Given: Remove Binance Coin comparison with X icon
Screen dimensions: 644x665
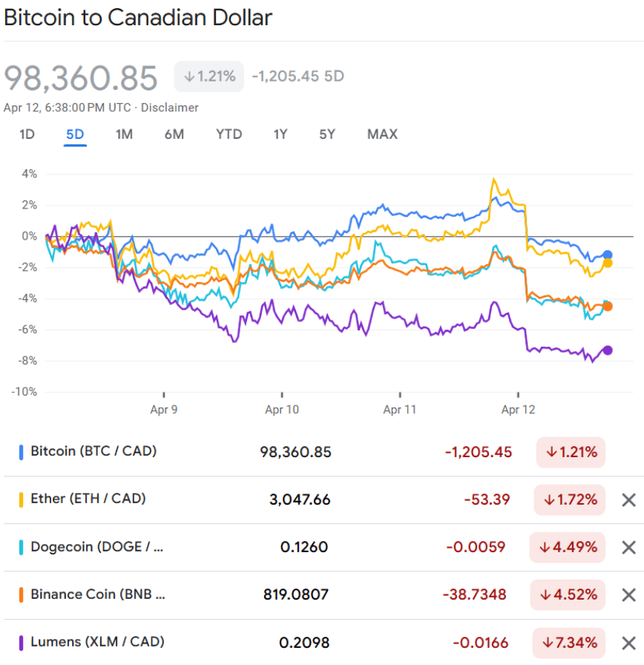Looking at the screenshot, I should (x=628, y=595).
